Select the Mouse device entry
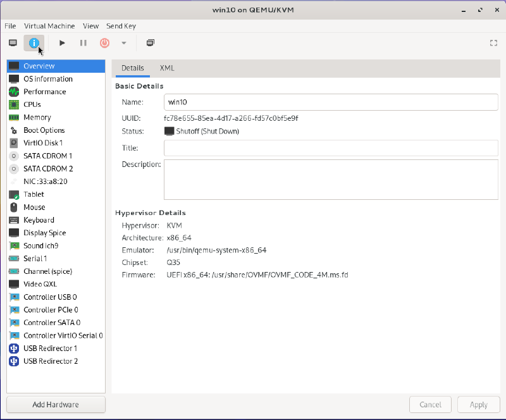506x420 pixels. coord(56,207)
